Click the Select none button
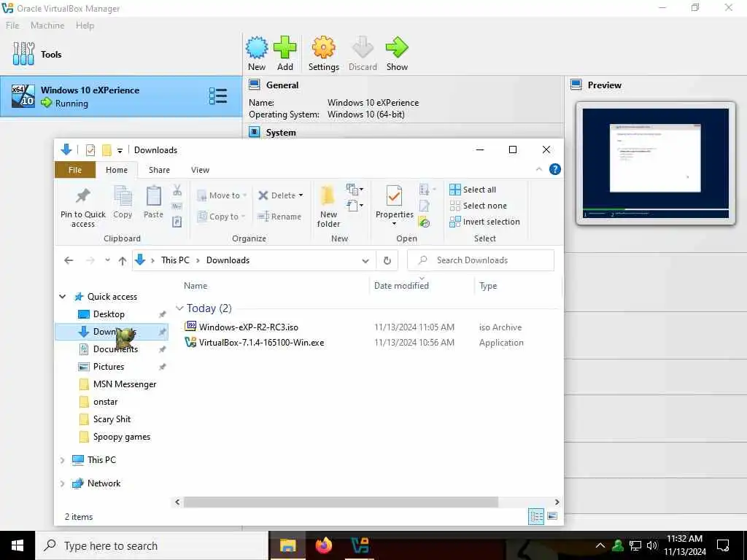Image resolution: width=747 pixels, height=560 pixels. click(479, 206)
